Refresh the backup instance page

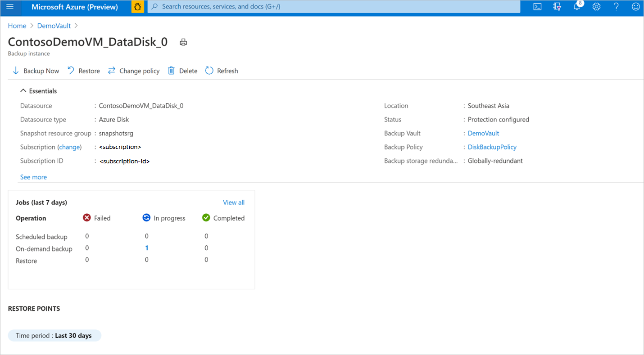pos(222,71)
